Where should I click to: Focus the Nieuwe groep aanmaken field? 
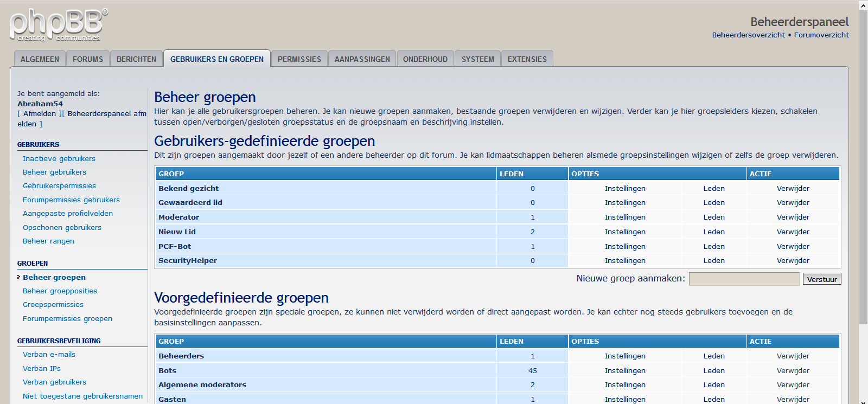744,279
